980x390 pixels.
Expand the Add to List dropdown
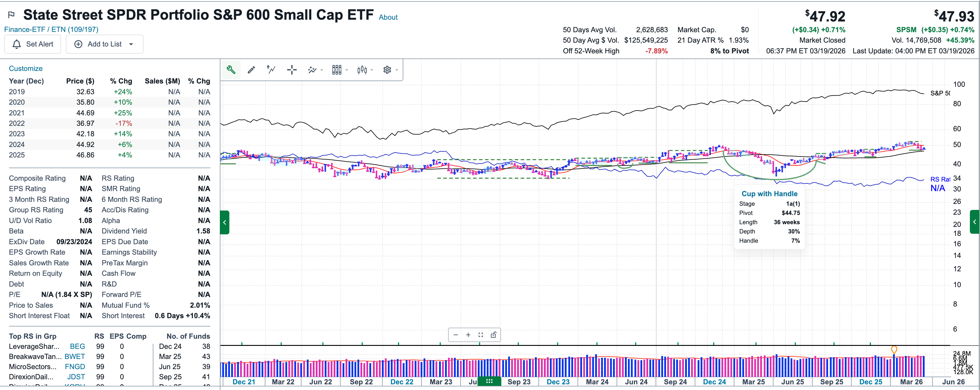coord(131,44)
